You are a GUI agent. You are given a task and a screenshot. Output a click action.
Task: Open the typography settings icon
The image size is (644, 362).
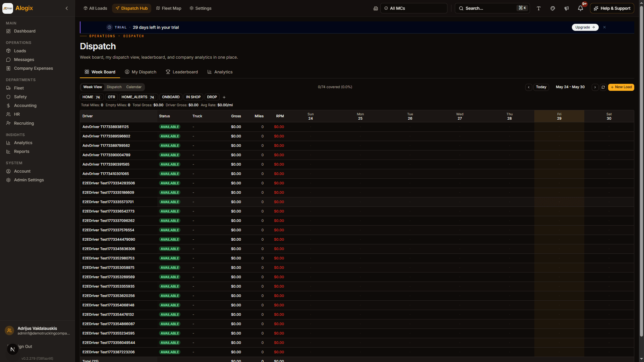coord(539,8)
